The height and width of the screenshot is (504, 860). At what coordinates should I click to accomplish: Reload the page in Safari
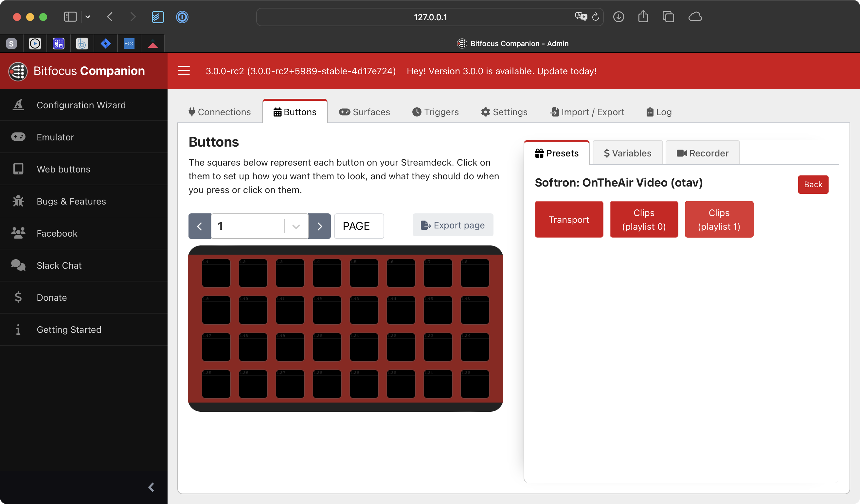[596, 17]
